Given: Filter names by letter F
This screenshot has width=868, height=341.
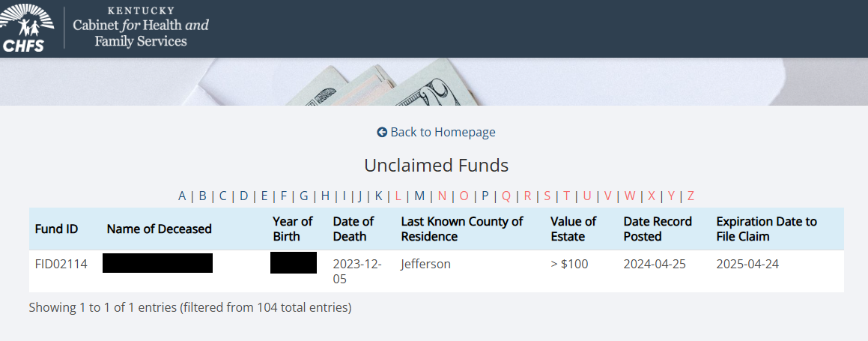Looking at the screenshot, I should click(x=283, y=196).
